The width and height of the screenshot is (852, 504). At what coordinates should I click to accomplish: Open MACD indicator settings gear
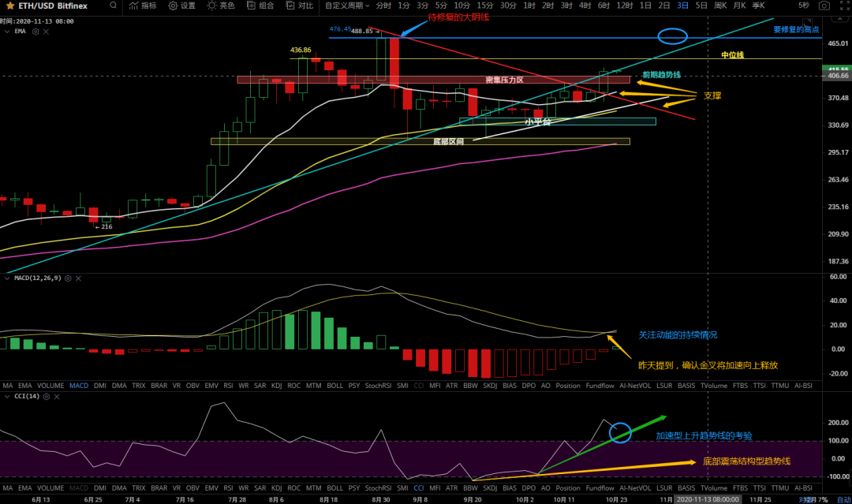coord(67,278)
